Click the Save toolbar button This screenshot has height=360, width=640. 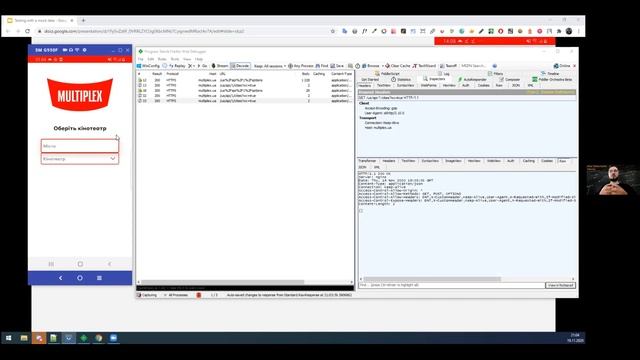click(337, 66)
